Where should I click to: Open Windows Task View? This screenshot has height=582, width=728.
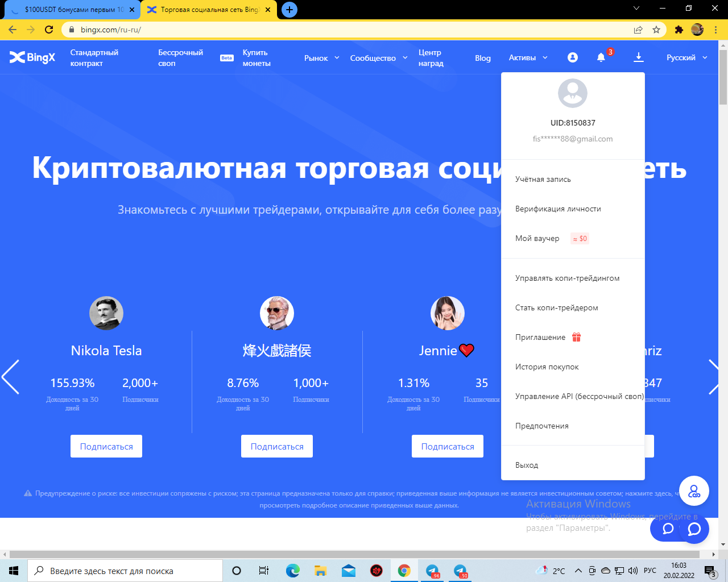click(263, 571)
